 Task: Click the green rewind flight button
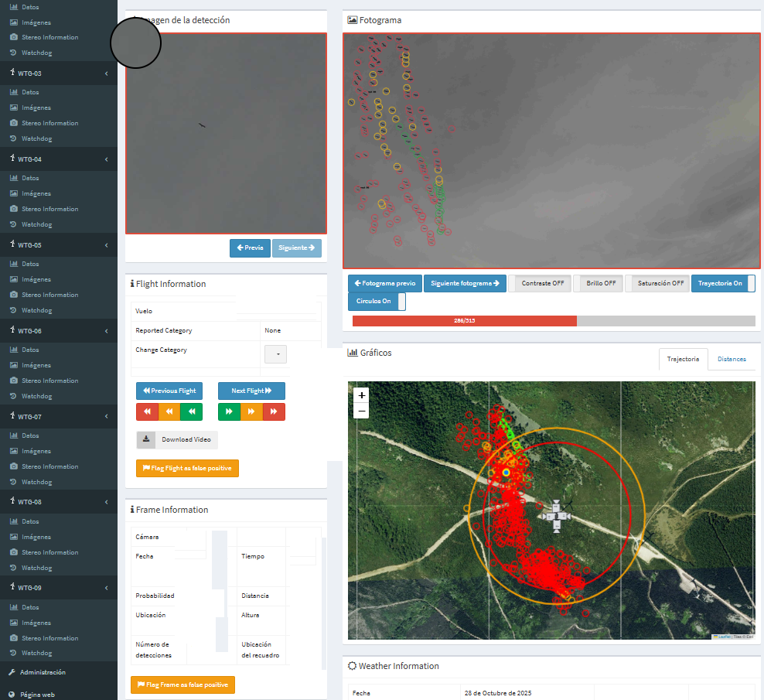click(x=191, y=412)
